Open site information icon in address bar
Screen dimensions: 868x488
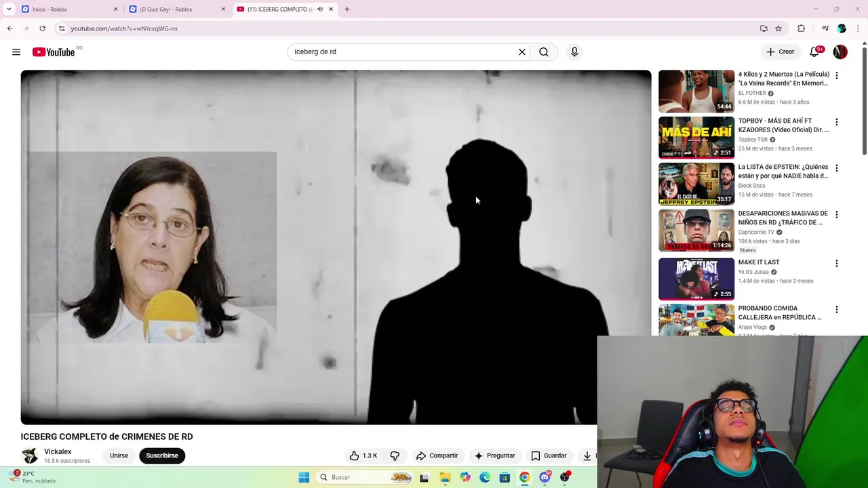pos(61,28)
